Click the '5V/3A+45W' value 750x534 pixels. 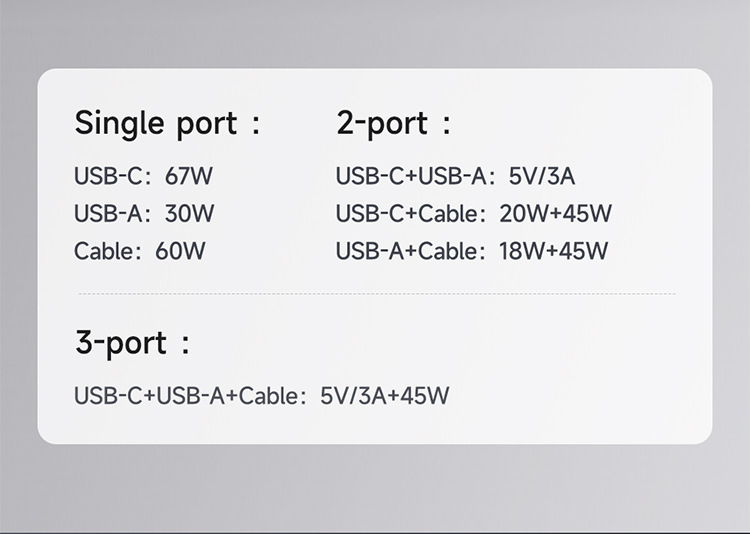[x=384, y=396]
